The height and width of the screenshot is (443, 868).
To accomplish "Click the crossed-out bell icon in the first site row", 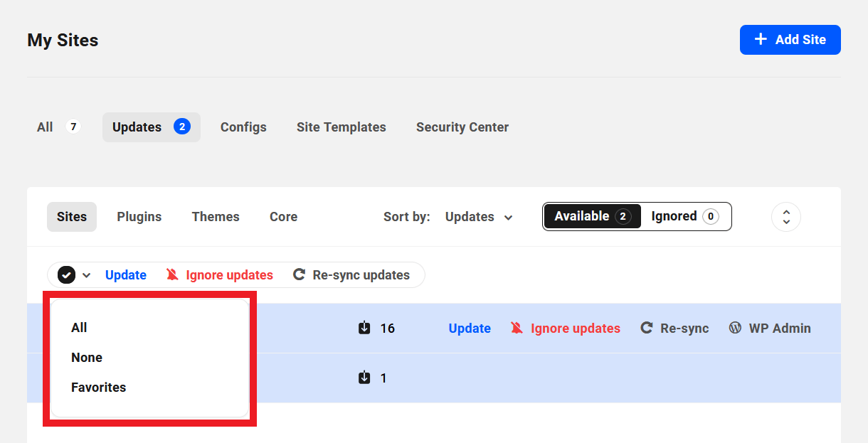I will (517, 328).
